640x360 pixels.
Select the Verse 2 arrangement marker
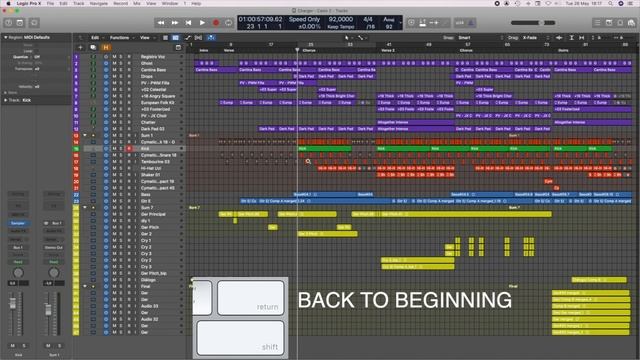[388, 51]
